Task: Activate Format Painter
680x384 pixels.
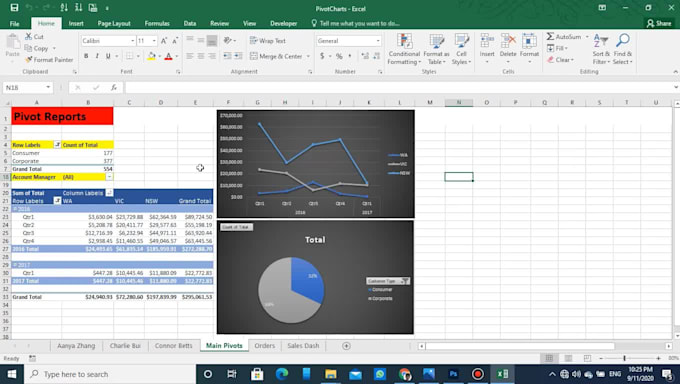Action: coord(49,59)
